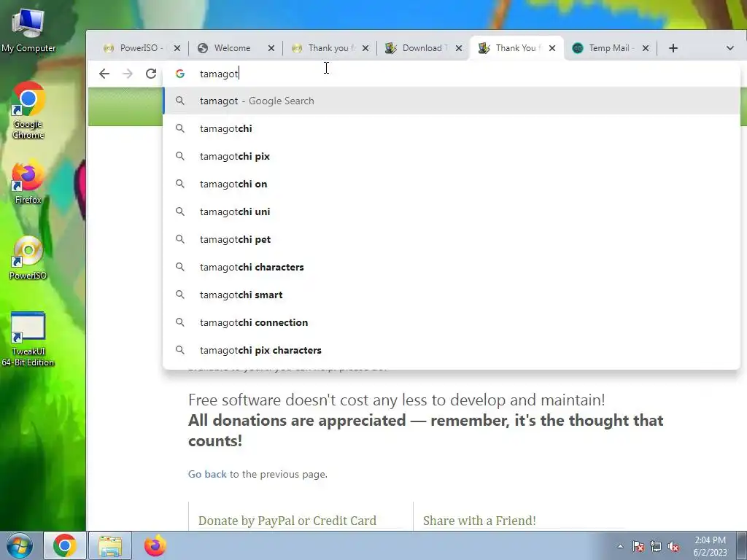Open Google Chrome desktop shortcut
This screenshot has height=560, width=747.
(x=28, y=111)
